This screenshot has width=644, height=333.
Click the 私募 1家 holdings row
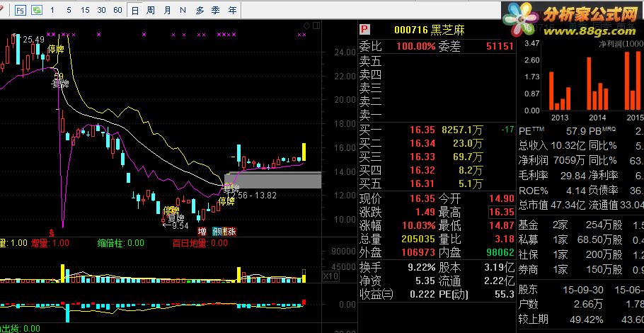(x=581, y=239)
